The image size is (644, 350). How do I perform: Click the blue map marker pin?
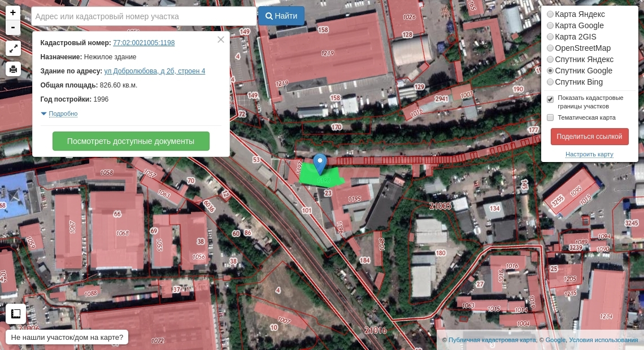[320, 164]
